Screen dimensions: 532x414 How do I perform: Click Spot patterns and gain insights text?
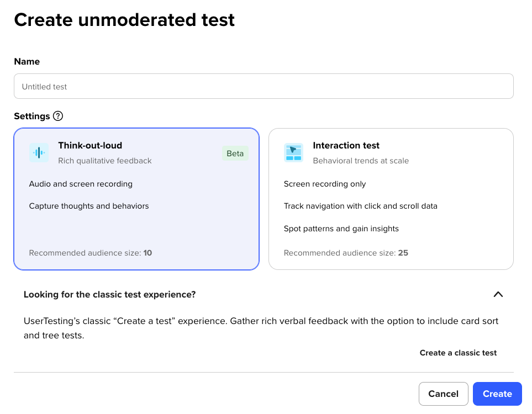click(x=341, y=229)
